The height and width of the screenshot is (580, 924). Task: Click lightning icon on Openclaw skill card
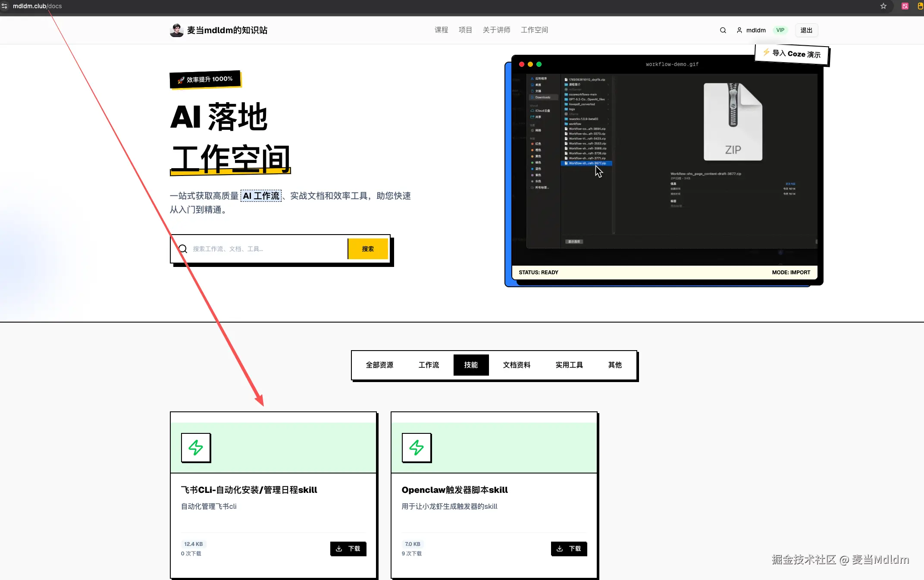point(417,448)
